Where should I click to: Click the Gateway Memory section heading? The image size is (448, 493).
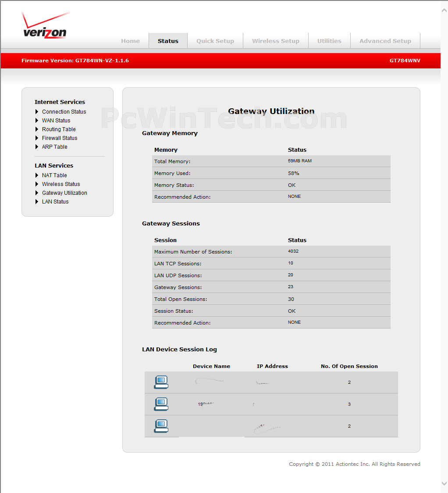170,133
